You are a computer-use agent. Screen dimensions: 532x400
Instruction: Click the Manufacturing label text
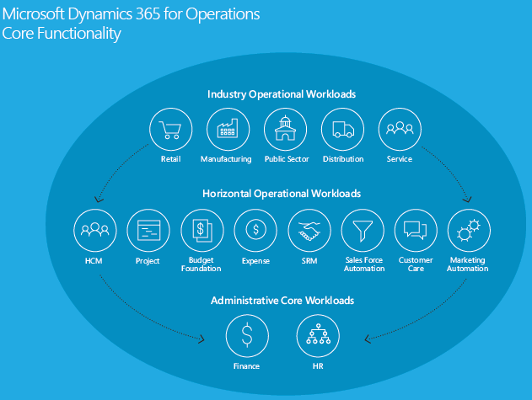226,159
